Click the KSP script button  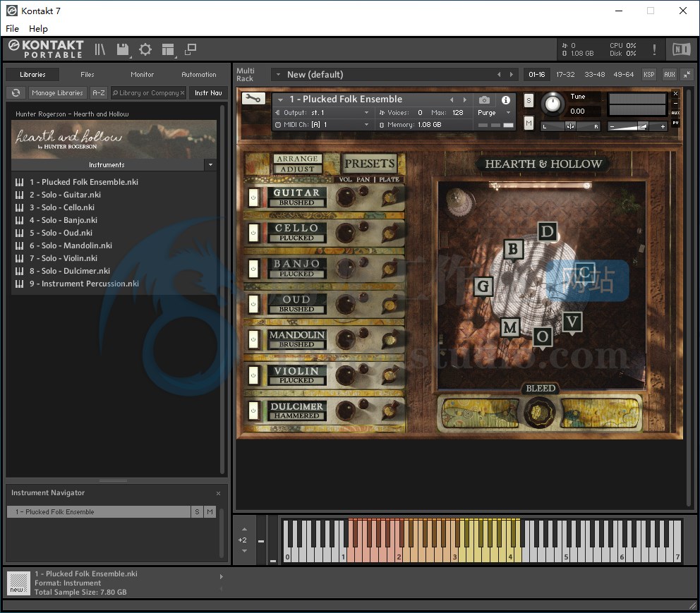coord(648,75)
